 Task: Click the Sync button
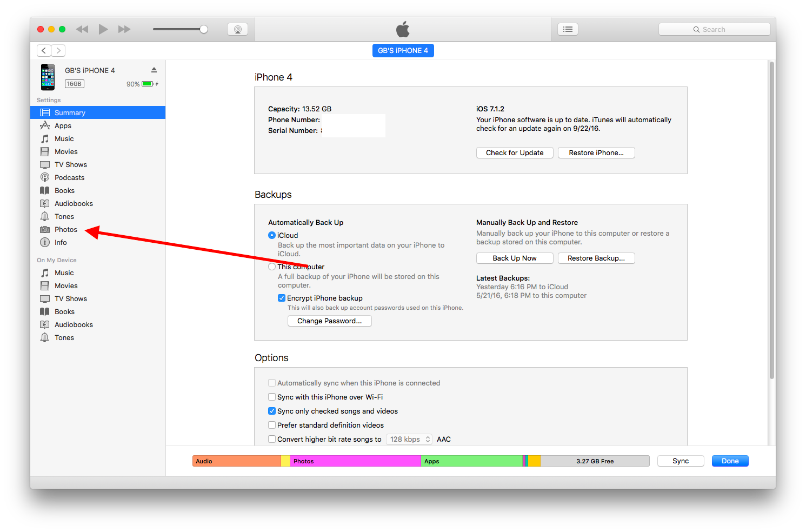point(681,461)
